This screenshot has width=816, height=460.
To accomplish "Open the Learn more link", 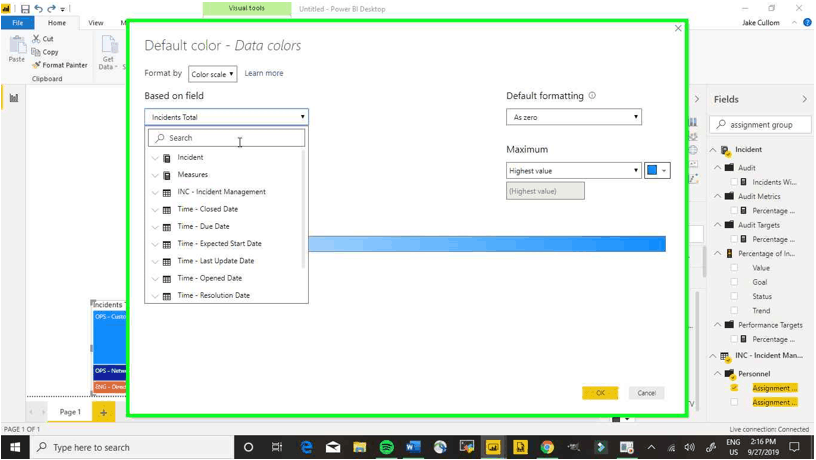I will 264,73.
